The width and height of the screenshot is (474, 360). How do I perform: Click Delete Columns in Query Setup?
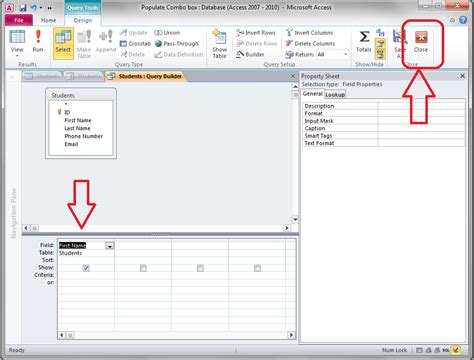click(310, 44)
